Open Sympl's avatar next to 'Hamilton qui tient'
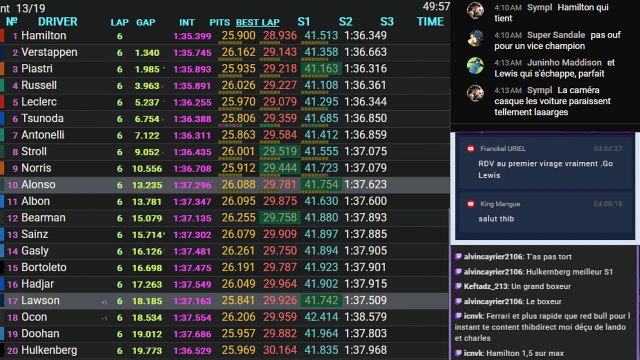The height and width of the screenshot is (360, 640). pos(475,10)
